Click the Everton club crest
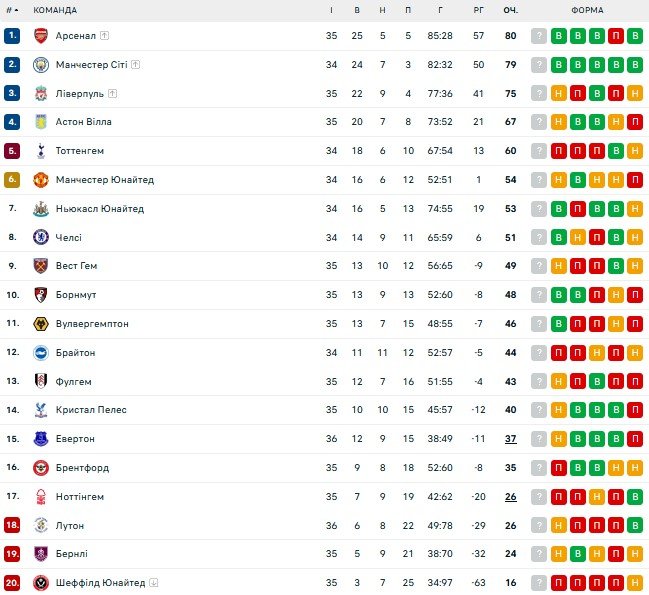Viewport: 649px width, 595px height. click(41, 439)
